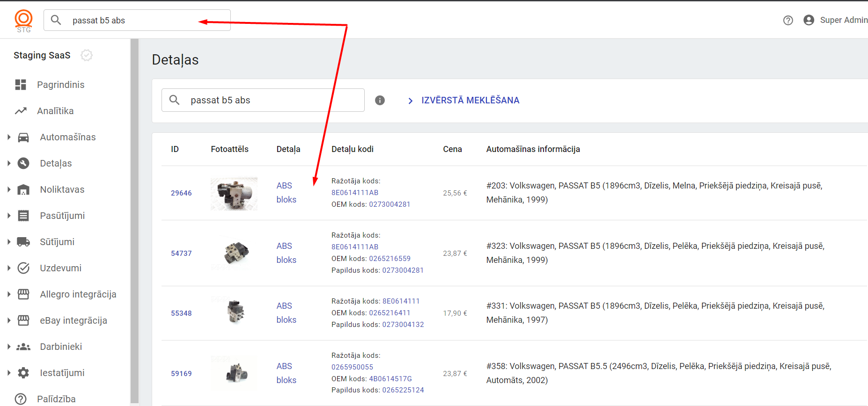
Task: Click the Detaļas wrench icon
Action: click(23, 163)
